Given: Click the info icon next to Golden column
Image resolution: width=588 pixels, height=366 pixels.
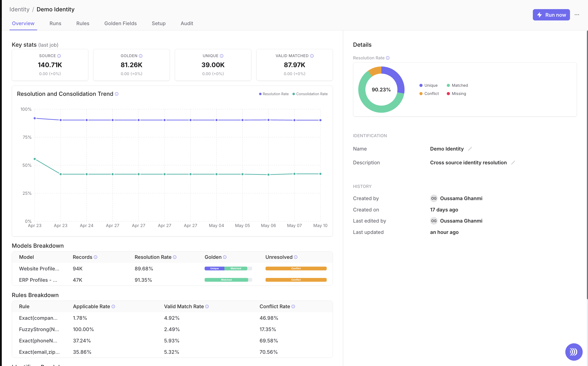Looking at the screenshot, I should 225,257.
